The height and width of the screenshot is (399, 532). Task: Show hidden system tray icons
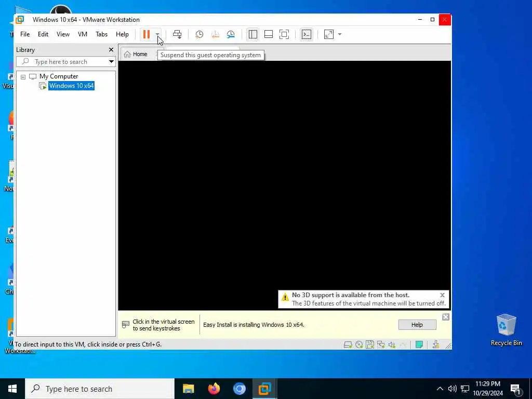click(440, 389)
